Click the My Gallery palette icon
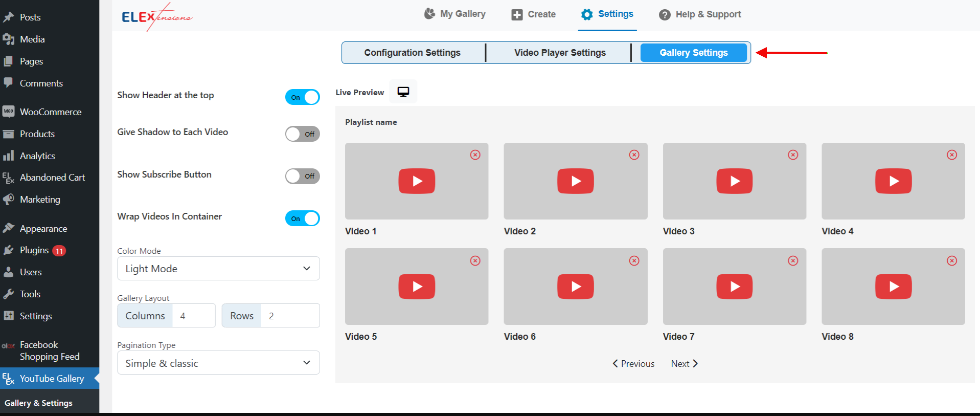 (430, 14)
